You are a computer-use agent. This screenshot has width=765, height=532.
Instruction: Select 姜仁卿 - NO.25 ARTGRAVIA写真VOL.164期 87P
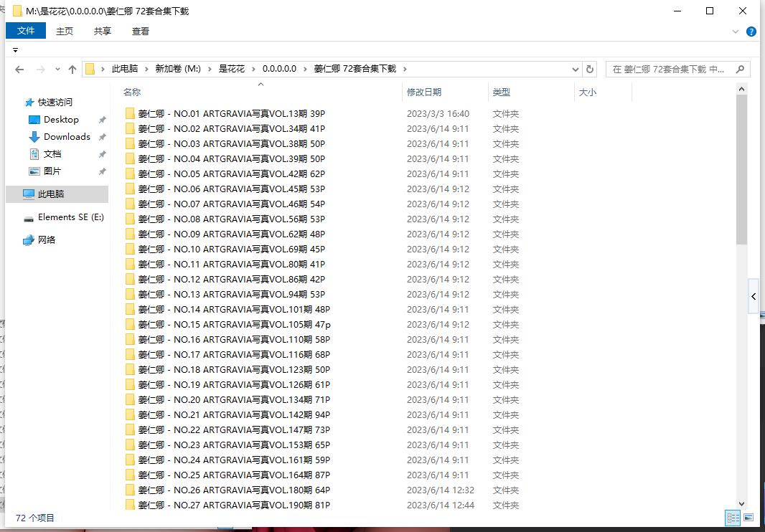[234, 475]
